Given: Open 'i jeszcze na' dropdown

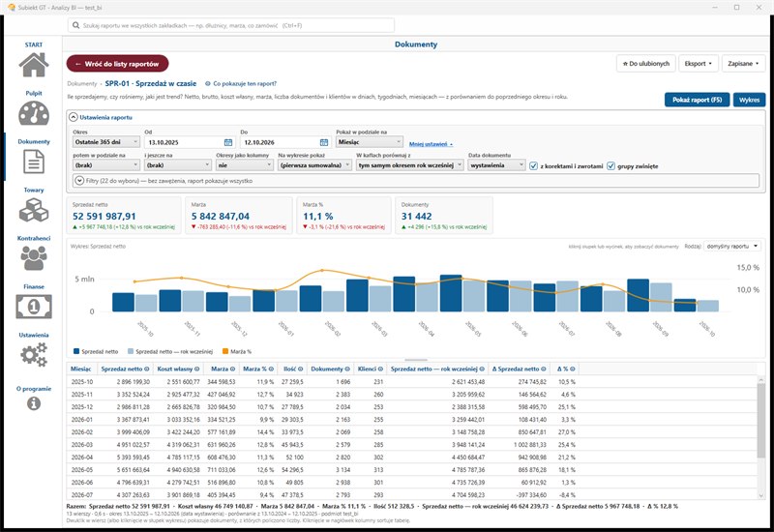Looking at the screenshot, I should 178,165.
